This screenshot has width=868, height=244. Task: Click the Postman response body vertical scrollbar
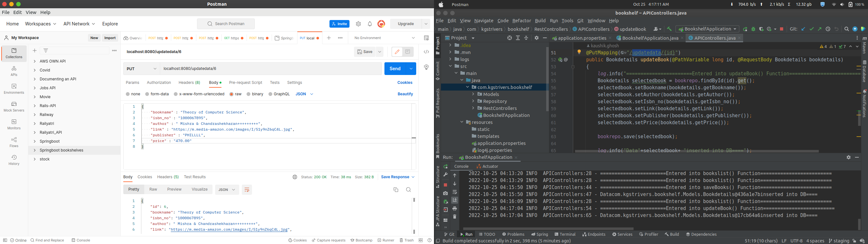[414, 216]
